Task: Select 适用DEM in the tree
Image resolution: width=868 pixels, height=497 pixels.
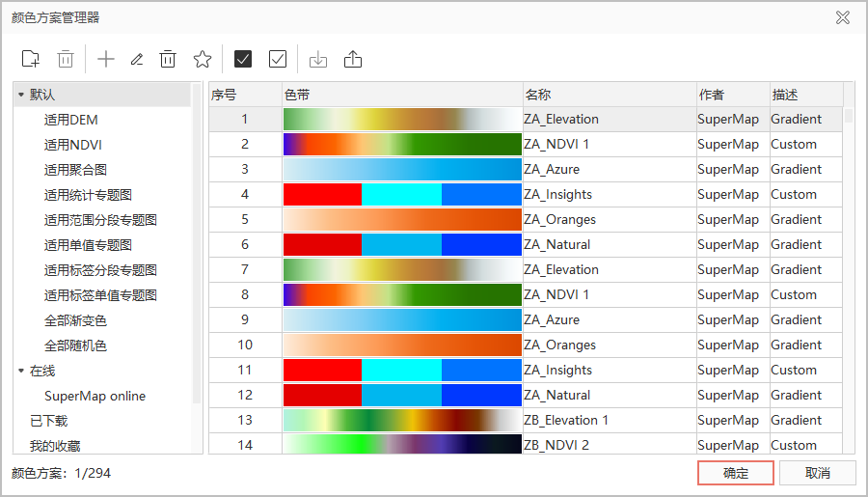Action: (x=70, y=120)
